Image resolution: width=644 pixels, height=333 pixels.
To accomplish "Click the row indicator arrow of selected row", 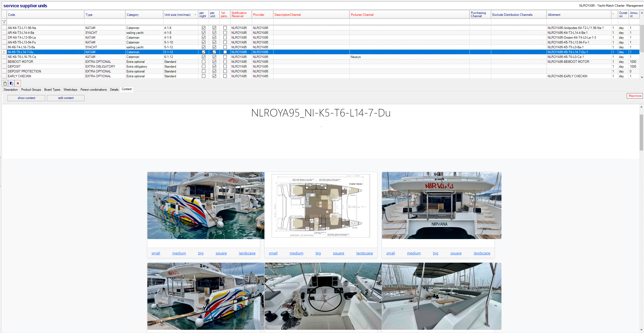I will 4,52.
